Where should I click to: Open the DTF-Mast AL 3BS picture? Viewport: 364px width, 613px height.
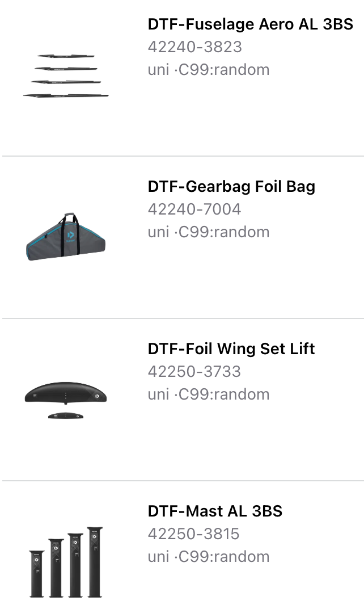tap(66, 562)
